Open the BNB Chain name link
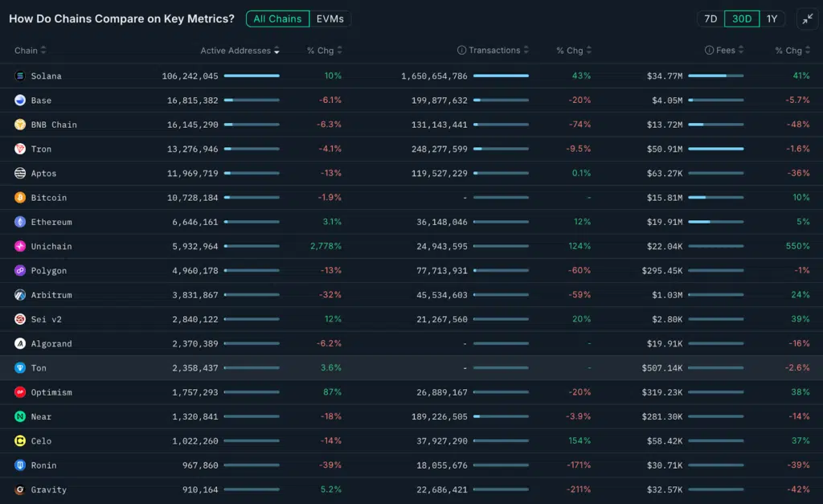Image resolution: width=823 pixels, height=504 pixels. [54, 125]
